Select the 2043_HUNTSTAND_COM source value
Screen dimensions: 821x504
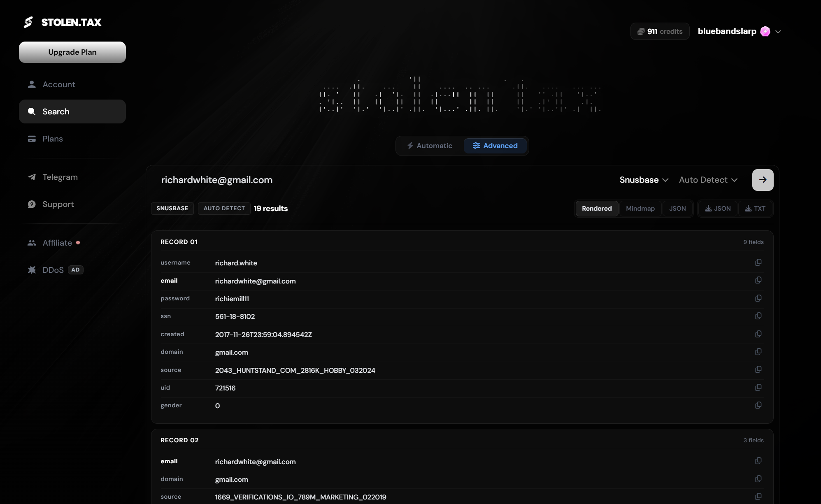295,370
